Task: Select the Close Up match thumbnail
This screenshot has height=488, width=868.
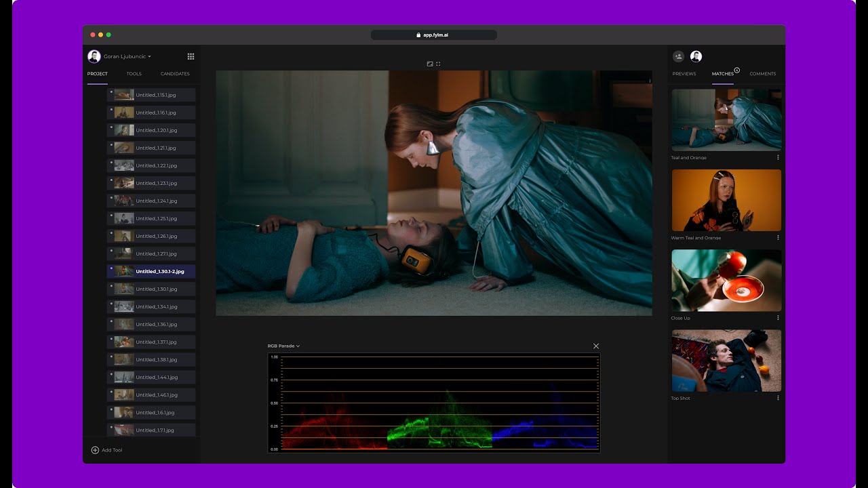Action: point(726,281)
